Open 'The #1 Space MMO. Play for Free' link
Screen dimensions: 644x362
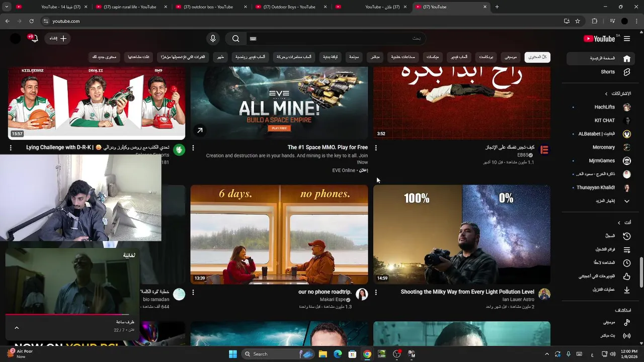coord(328,148)
